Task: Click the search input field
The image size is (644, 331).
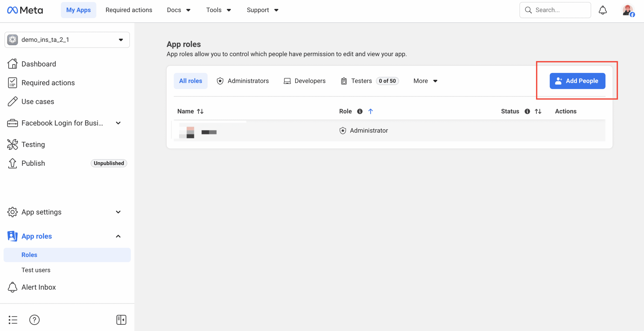Action: [x=555, y=10]
